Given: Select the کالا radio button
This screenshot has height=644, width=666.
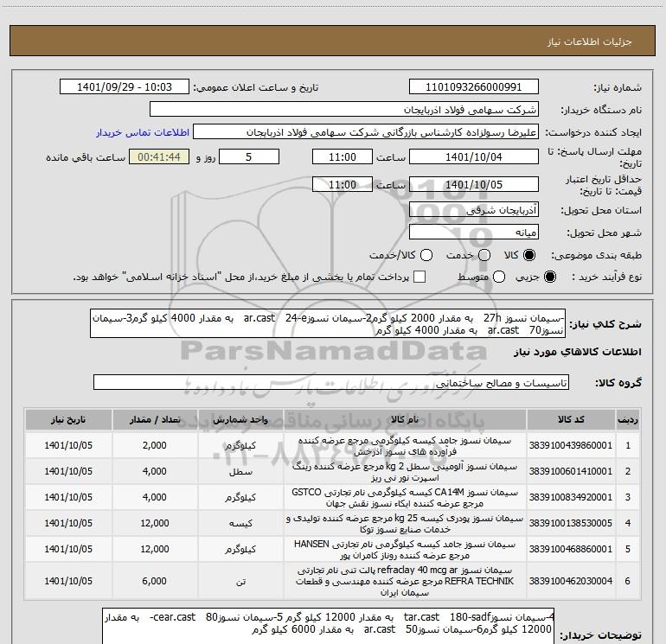Looking at the screenshot, I should pyautogui.click(x=529, y=255).
